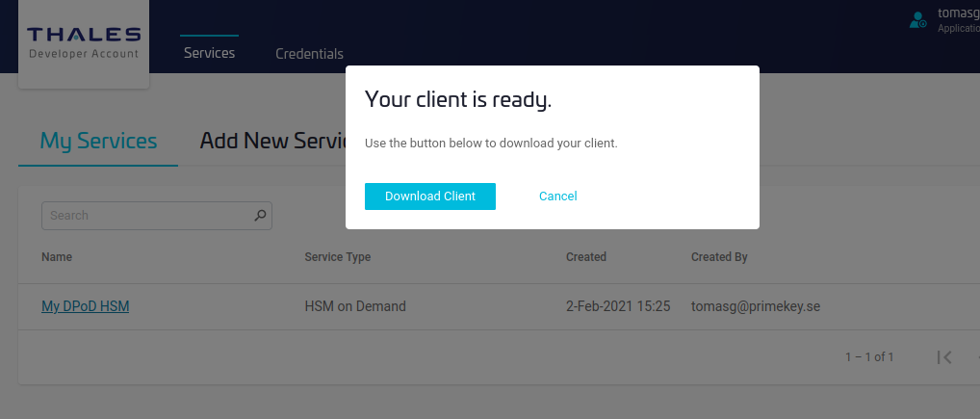The height and width of the screenshot is (419, 980).
Task: Sort by the Service Type column
Action: (x=337, y=257)
